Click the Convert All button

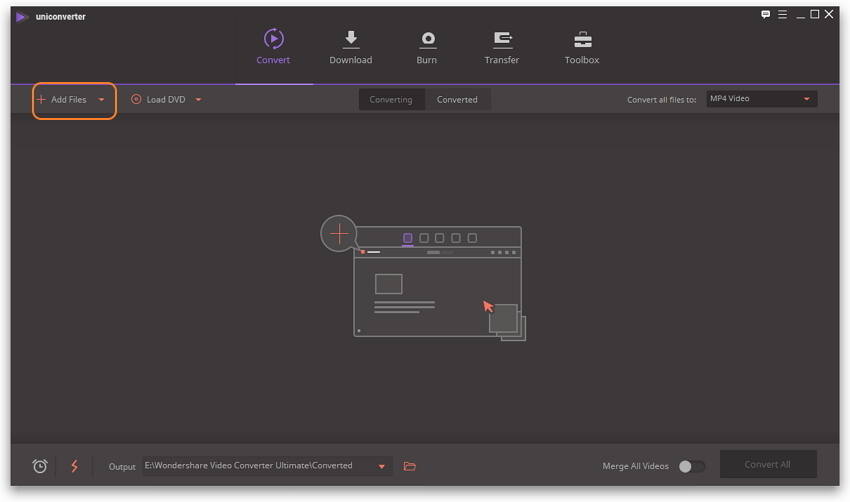[x=768, y=465]
